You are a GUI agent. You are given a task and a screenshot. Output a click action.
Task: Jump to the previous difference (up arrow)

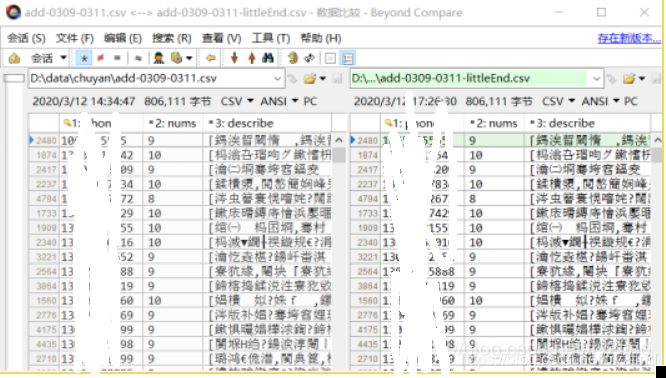[252, 58]
